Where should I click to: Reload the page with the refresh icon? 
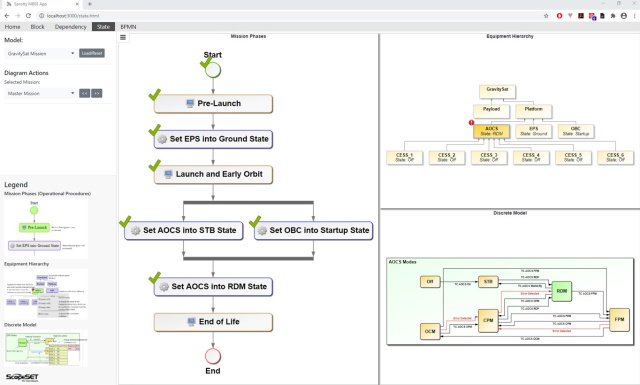pos(28,16)
